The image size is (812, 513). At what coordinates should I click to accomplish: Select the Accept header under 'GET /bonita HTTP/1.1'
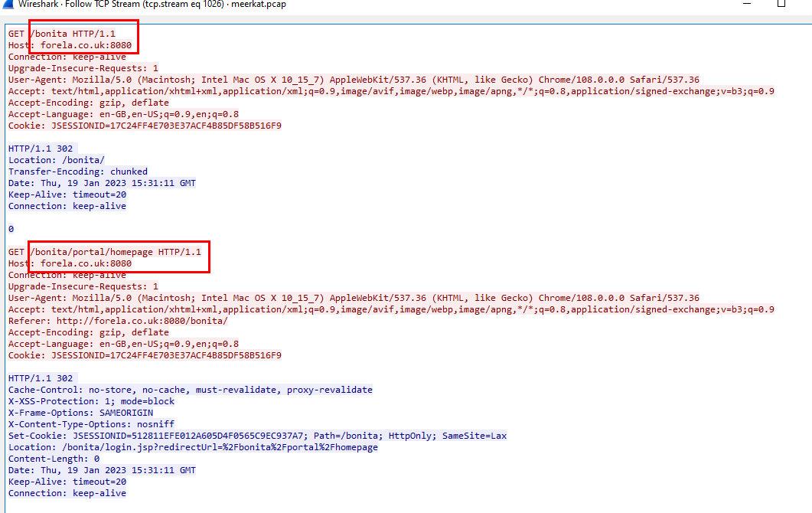391,90
